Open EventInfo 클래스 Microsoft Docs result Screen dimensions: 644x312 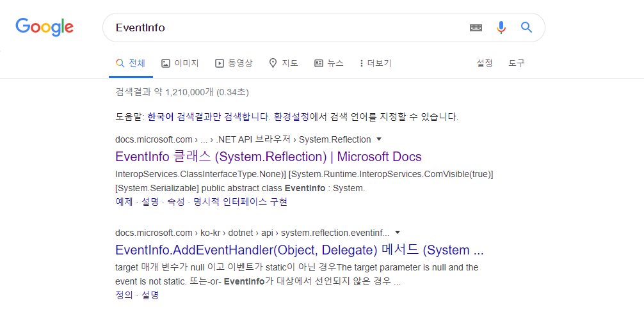pos(269,157)
